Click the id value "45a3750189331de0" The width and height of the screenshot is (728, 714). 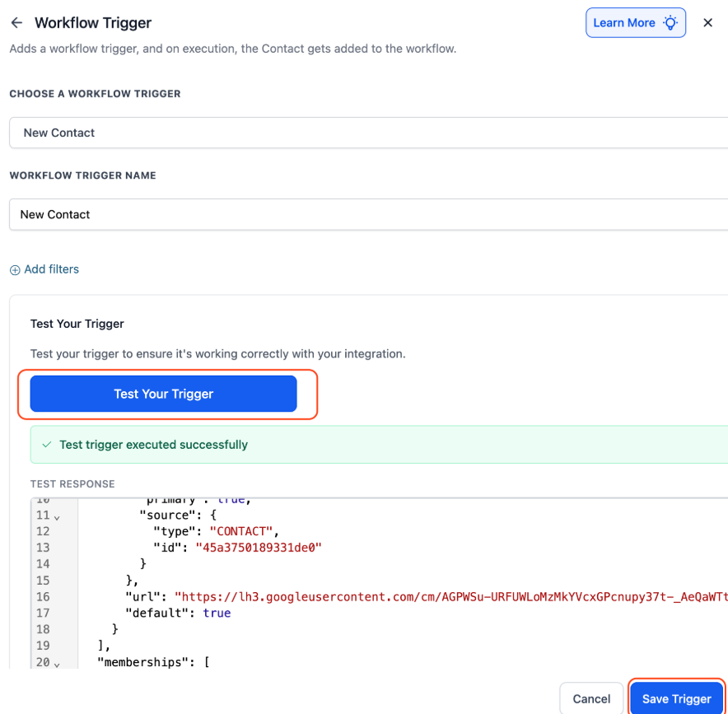258,548
